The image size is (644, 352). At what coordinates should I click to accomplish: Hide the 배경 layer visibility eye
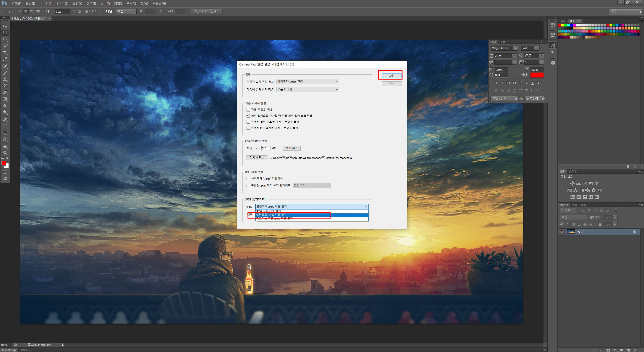pyautogui.click(x=562, y=232)
